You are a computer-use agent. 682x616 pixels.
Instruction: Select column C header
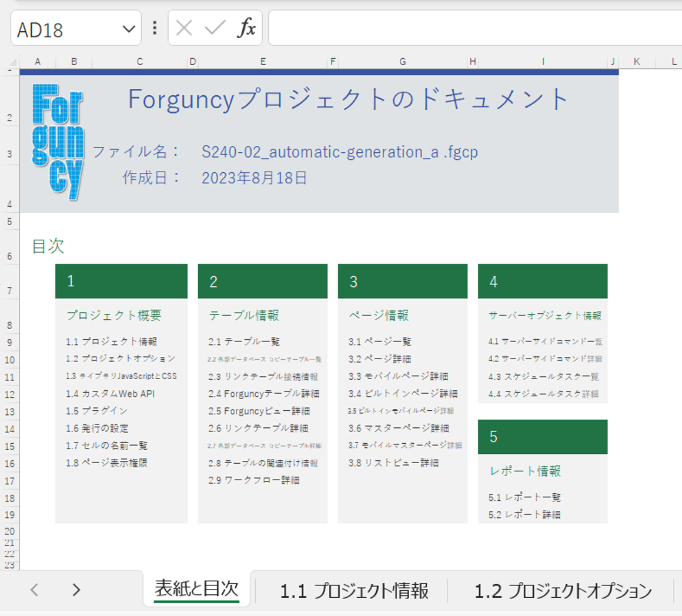coord(139,62)
